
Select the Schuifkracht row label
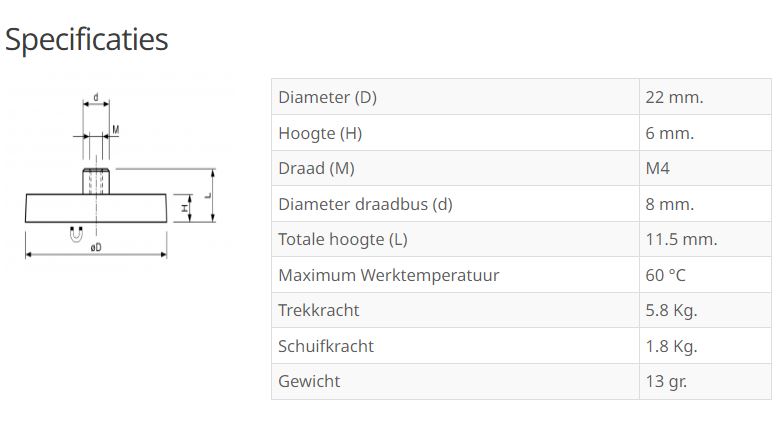coord(326,346)
